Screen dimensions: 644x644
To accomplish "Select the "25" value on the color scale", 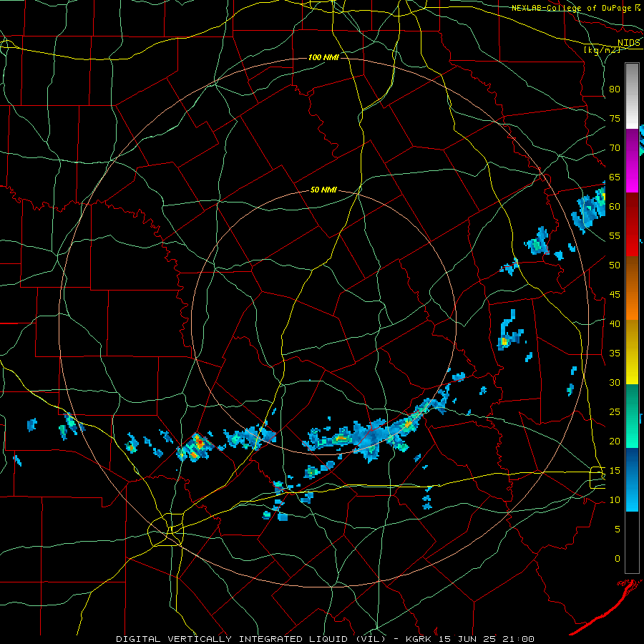I will coord(615,412).
